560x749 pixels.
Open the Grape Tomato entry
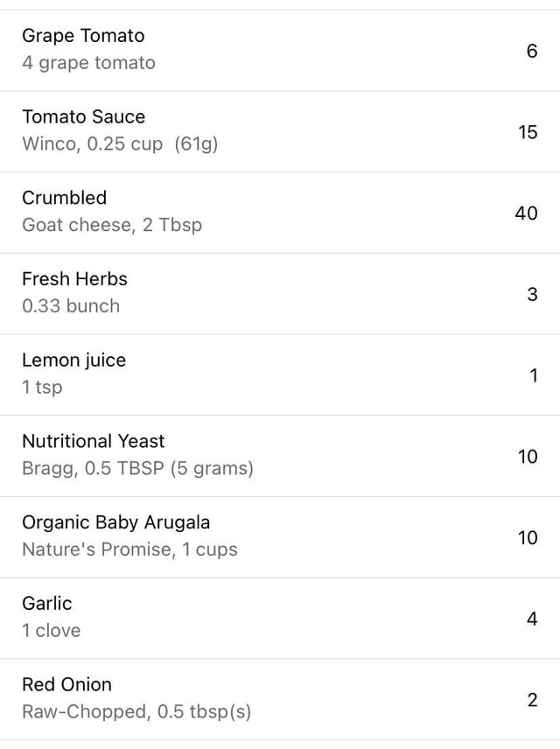(x=83, y=36)
